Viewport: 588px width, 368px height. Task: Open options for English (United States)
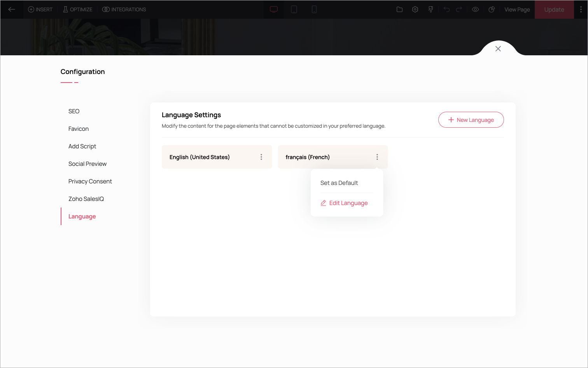261,157
